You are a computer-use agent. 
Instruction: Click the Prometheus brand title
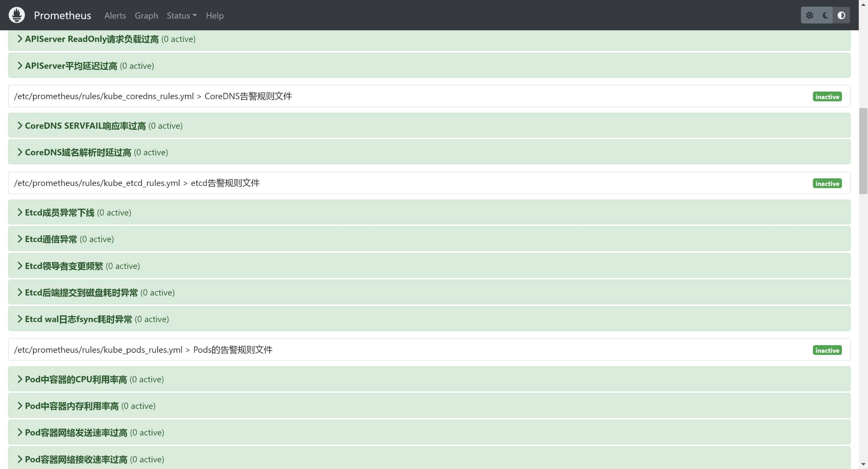(x=62, y=15)
